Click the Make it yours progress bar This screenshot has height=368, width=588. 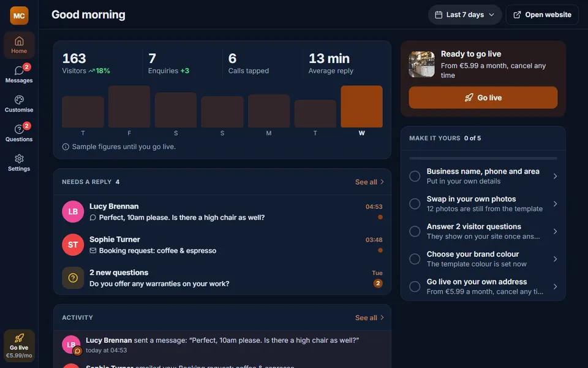(483, 158)
